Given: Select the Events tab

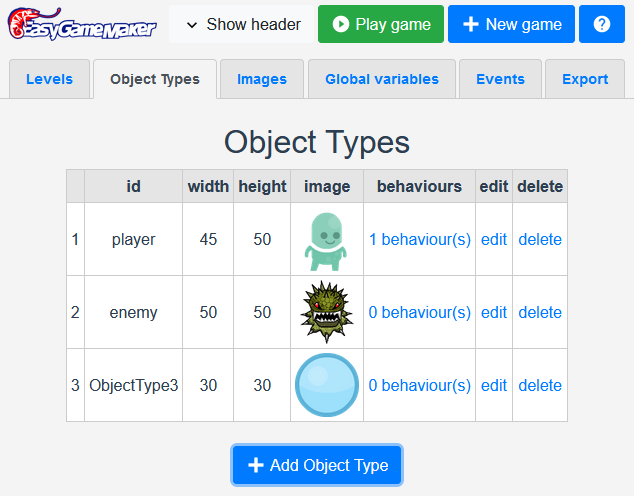Looking at the screenshot, I should tap(500, 79).
